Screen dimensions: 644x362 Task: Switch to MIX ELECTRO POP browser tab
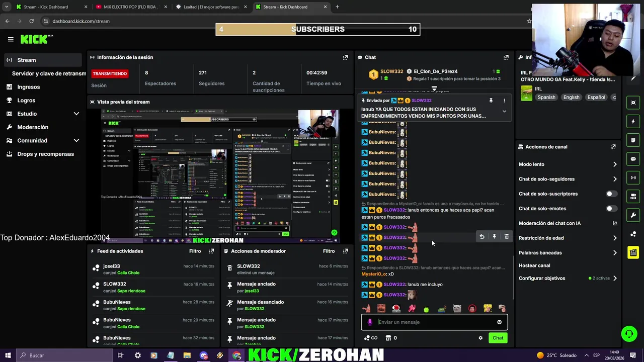(131, 7)
